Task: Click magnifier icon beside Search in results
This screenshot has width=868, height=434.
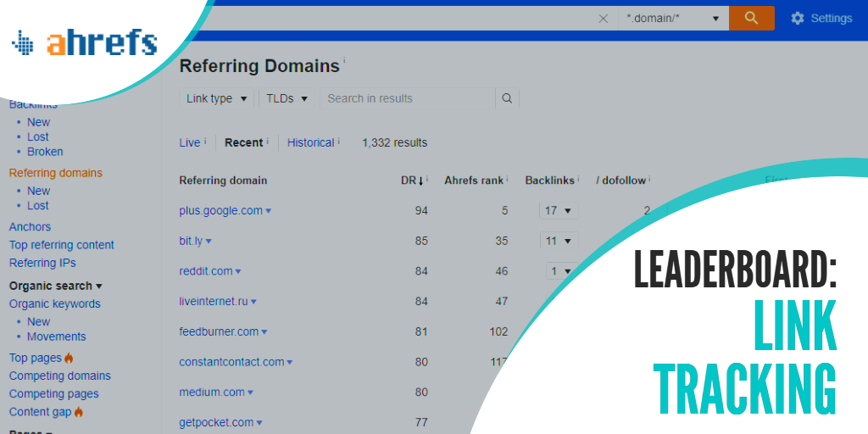Action: click(507, 98)
